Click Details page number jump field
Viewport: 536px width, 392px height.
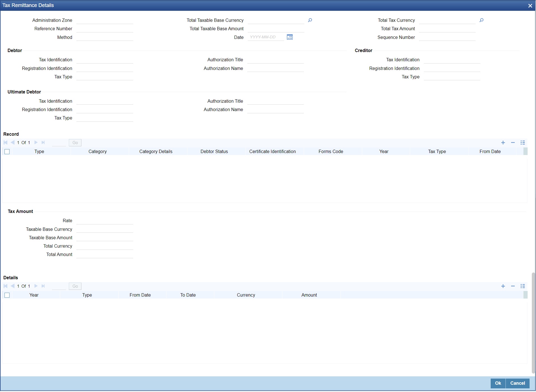(x=59, y=286)
